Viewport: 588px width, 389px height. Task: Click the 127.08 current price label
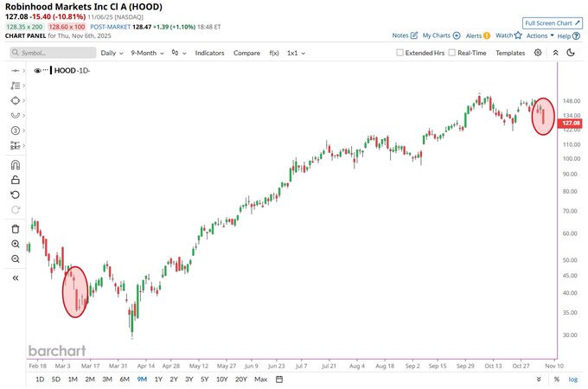571,123
